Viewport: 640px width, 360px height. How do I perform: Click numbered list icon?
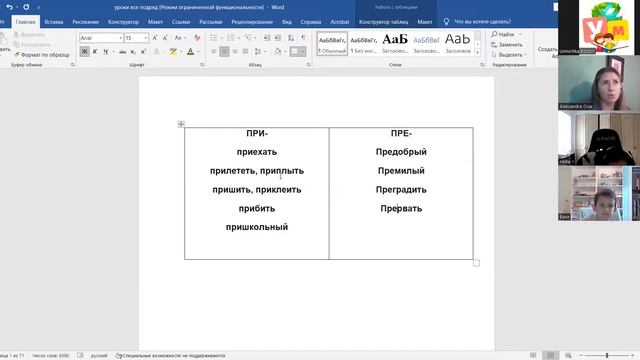[x=231, y=38]
